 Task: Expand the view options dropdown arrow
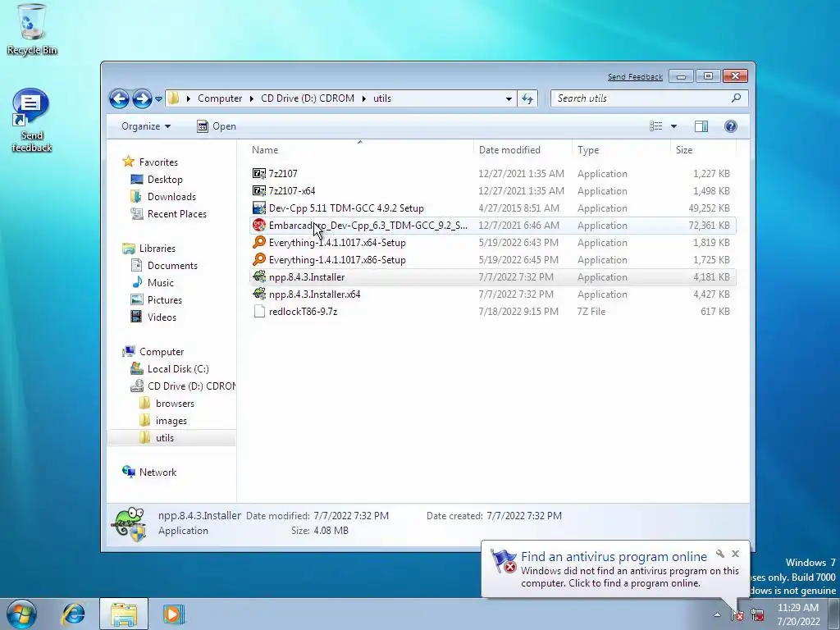674,126
